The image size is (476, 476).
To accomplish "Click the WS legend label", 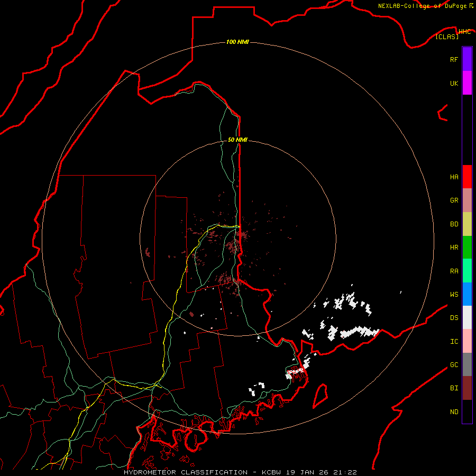I will click(x=454, y=294).
